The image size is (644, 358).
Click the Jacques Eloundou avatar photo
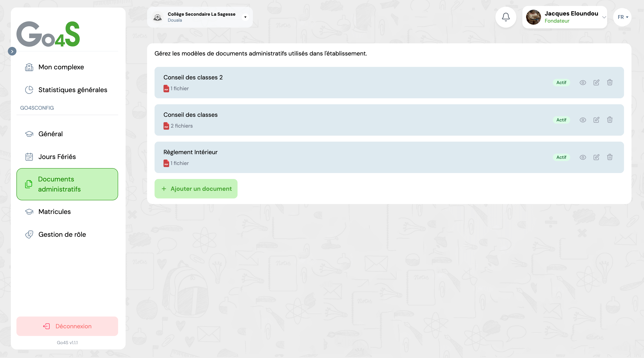pos(533,17)
